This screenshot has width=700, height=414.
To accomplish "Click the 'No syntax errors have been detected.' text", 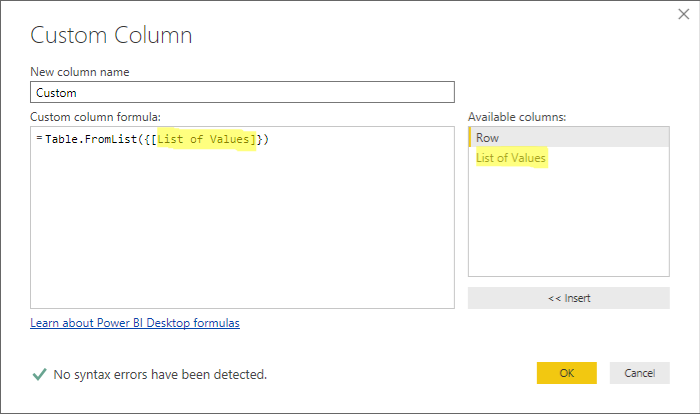I will point(160,374).
